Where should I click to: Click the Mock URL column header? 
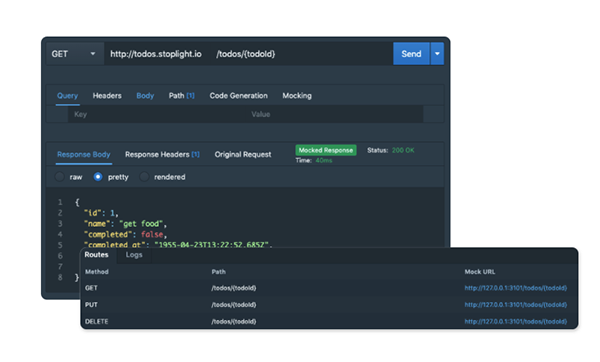(480, 272)
